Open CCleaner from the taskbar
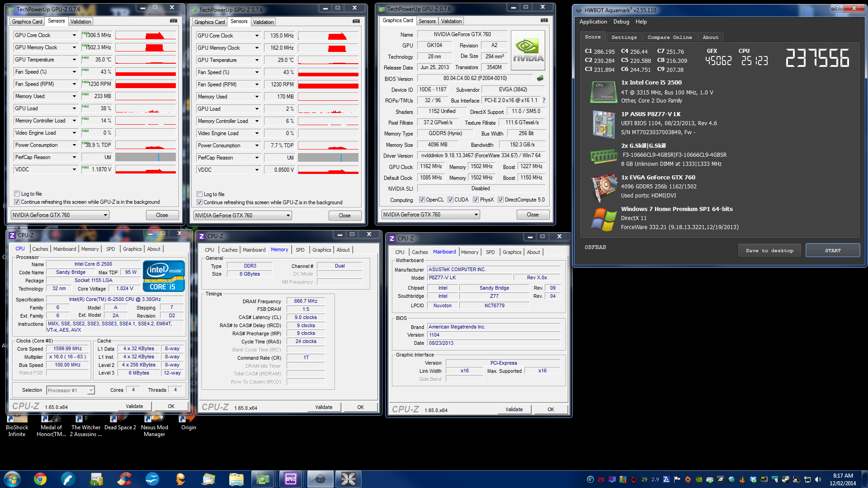868x488 pixels. point(124,479)
